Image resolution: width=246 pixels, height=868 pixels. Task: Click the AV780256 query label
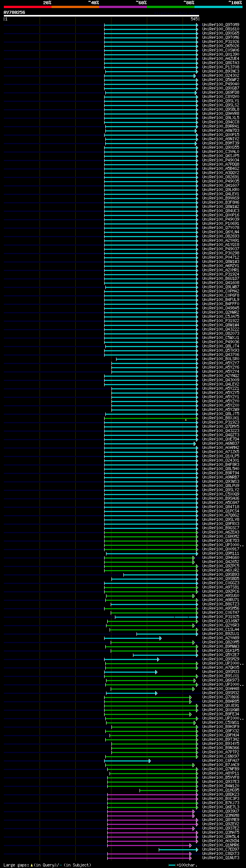[15, 12]
